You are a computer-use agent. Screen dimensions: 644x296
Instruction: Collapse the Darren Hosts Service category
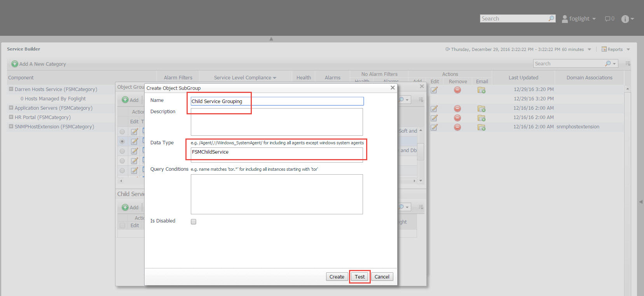[11, 89]
